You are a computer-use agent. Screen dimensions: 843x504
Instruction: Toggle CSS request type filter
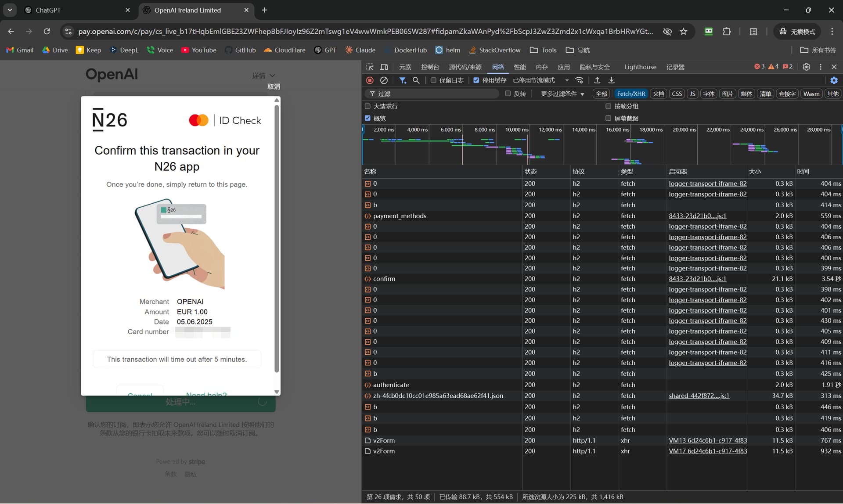tap(677, 94)
